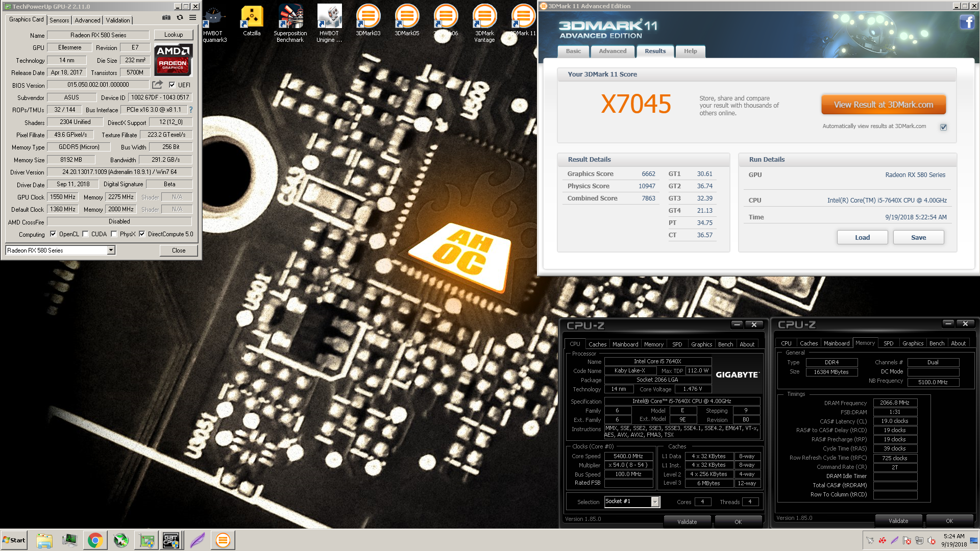Click the GPU Name field Radeon RX 580 Series
This screenshot has width=980, height=551.
pyautogui.click(x=99, y=35)
